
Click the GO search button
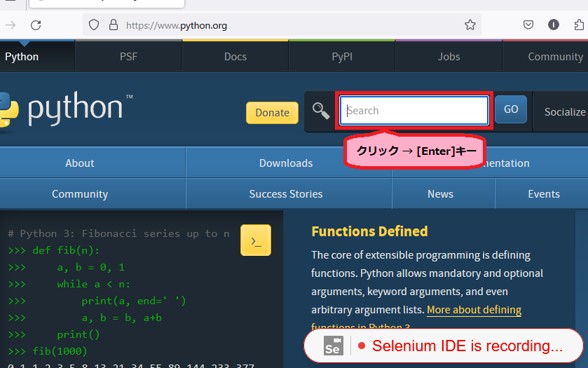click(511, 109)
